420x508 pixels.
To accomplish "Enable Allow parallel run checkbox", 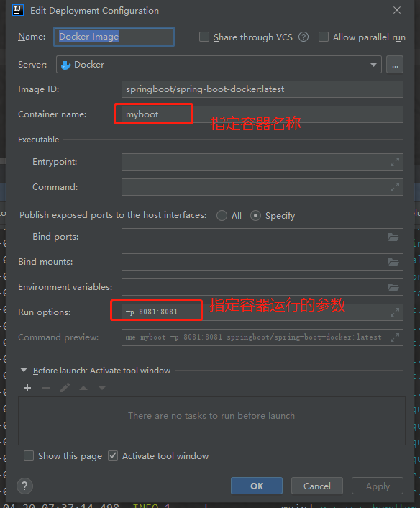I will click(324, 37).
